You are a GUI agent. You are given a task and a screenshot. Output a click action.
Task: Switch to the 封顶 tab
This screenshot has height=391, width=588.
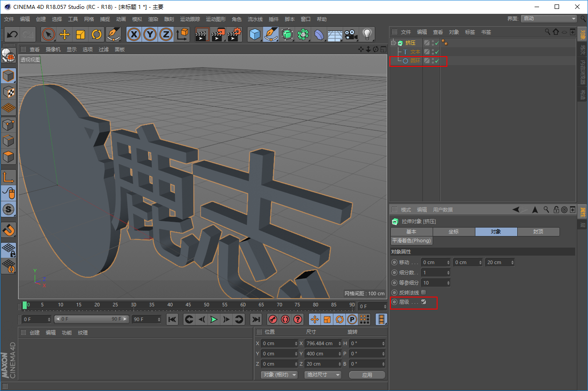(538, 232)
